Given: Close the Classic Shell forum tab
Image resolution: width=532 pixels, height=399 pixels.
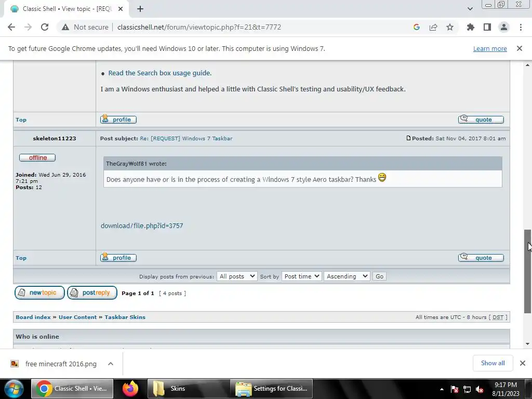Looking at the screenshot, I should 121,9.
